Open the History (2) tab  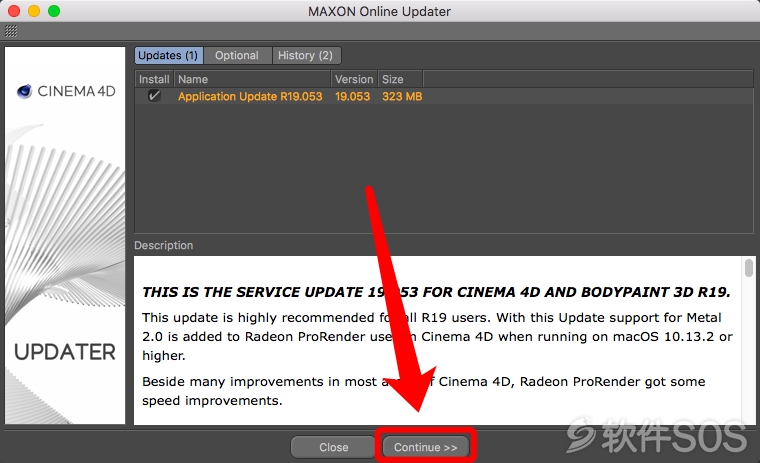pos(306,55)
